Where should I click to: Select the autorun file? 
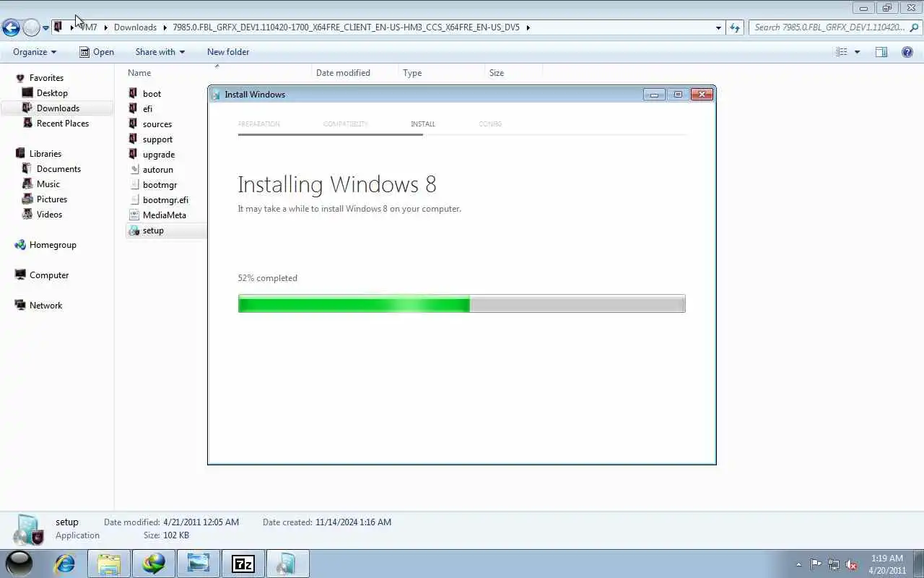157,170
